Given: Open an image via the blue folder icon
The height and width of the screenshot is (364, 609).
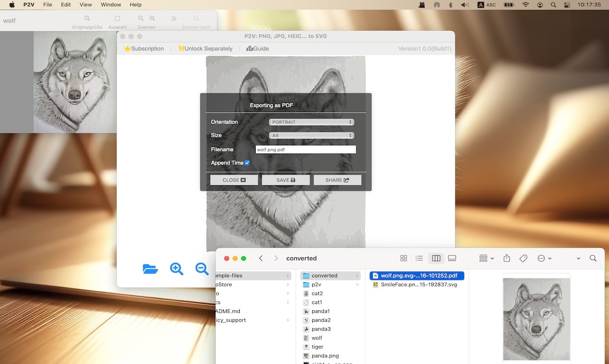Looking at the screenshot, I should [150, 269].
